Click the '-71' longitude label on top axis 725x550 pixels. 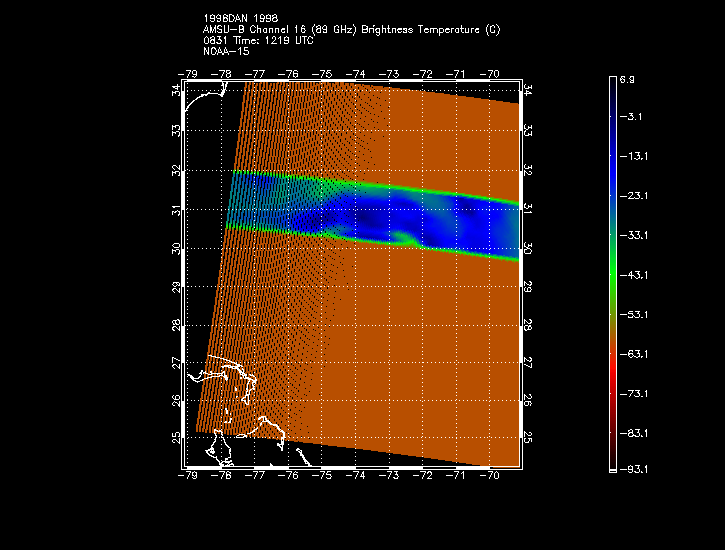456,74
